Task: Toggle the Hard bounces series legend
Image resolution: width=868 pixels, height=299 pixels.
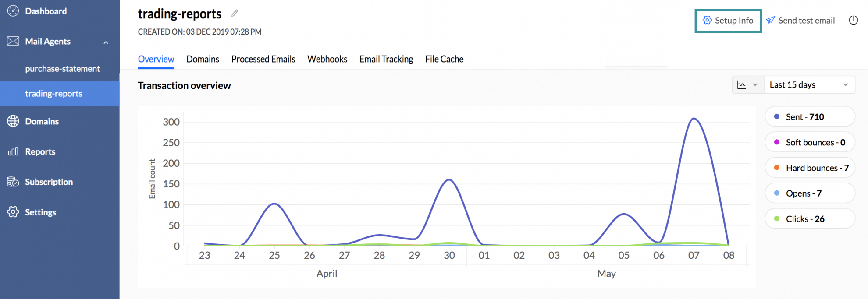Action: click(809, 168)
